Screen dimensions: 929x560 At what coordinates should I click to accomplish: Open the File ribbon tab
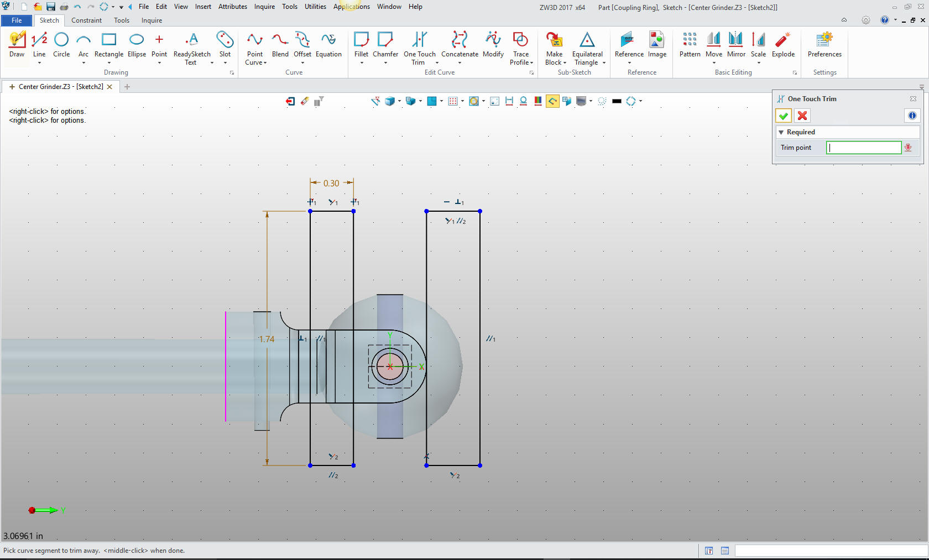coord(17,20)
